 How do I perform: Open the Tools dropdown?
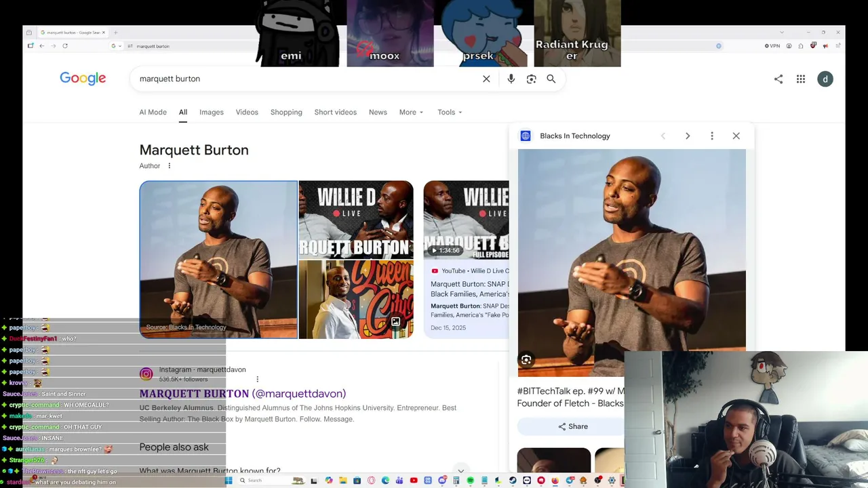[450, 113]
